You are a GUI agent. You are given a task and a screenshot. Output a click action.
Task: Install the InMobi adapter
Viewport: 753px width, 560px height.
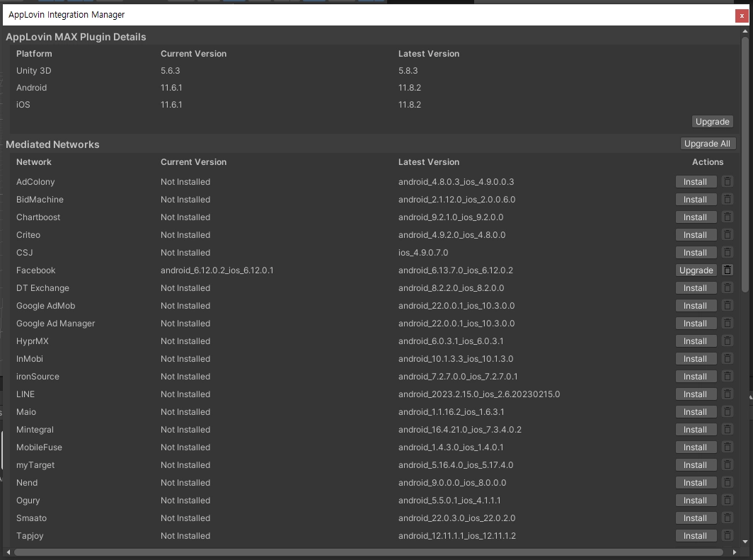696,359
